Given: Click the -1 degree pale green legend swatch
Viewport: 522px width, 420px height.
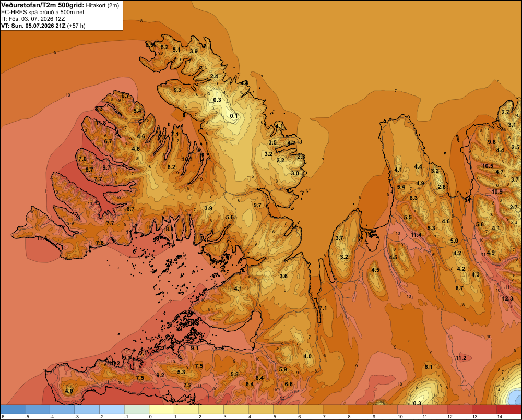Looking at the screenshot, I should [136, 410].
